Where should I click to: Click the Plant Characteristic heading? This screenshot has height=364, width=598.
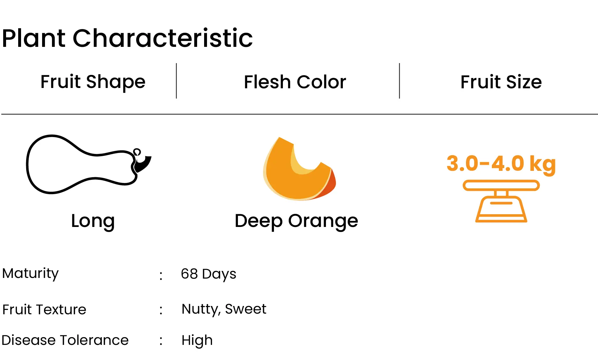(x=127, y=38)
